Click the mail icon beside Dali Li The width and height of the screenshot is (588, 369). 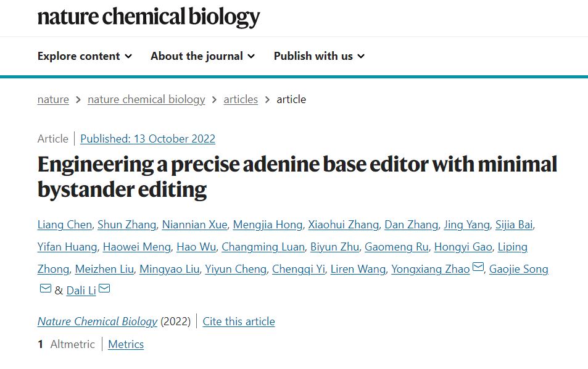click(x=104, y=289)
